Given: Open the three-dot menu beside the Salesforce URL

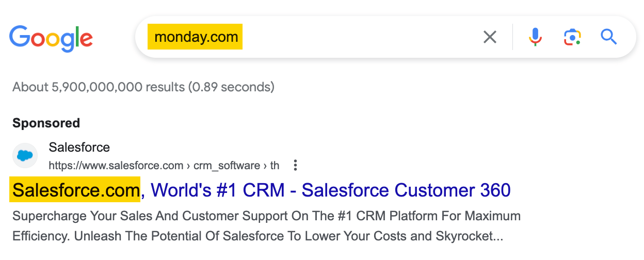Looking at the screenshot, I should (x=295, y=166).
